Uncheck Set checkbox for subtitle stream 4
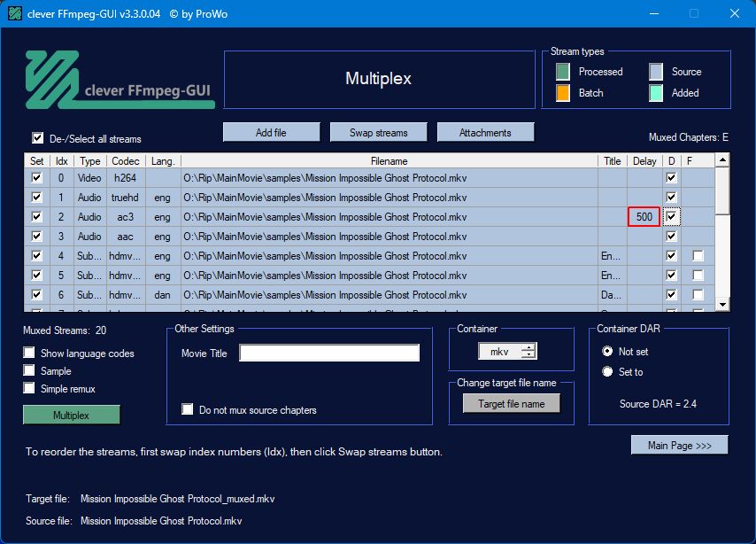Screen dimensions: 756x544 click(x=36, y=255)
